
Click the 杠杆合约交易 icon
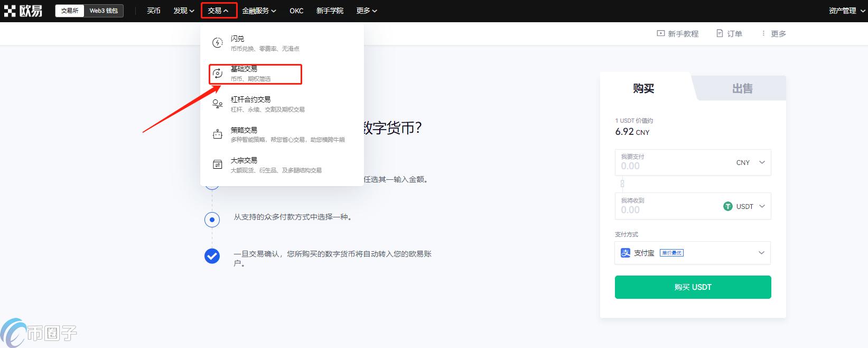click(x=217, y=104)
